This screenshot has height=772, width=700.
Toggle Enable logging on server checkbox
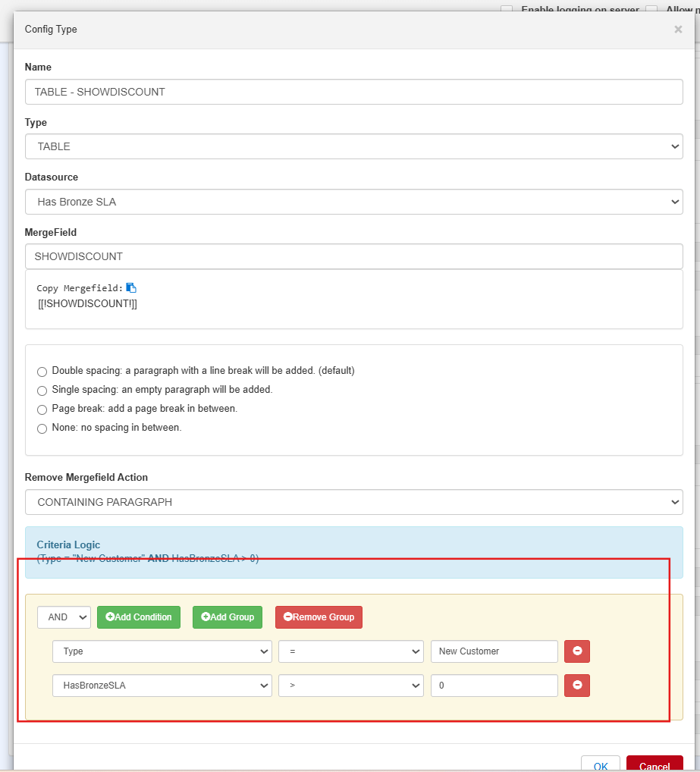click(x=507, y=9)
